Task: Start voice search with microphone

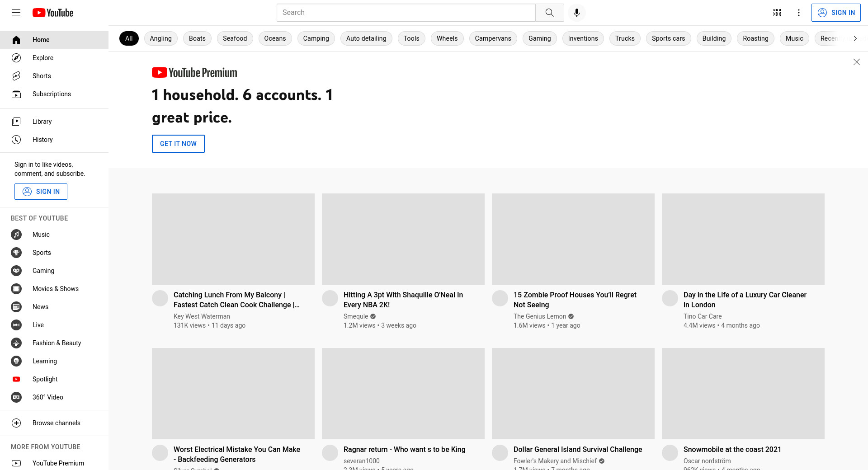Action: click(577, 13)
